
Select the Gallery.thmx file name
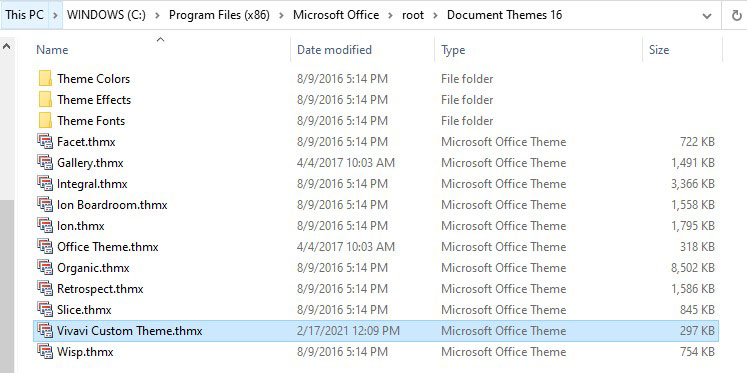tap(90, 162)
